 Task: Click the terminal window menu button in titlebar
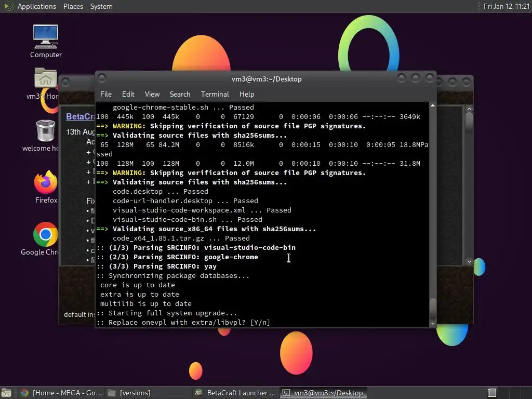pyautogui.click(x=102, y=78)
